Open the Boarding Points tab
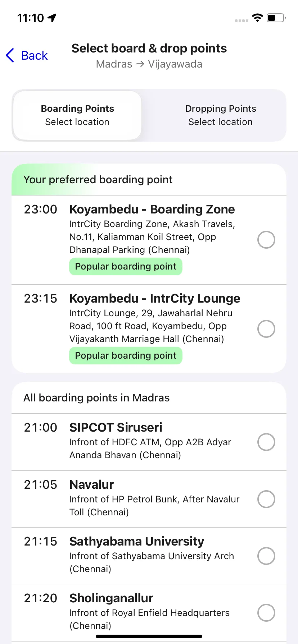 (x=77, y=115)
